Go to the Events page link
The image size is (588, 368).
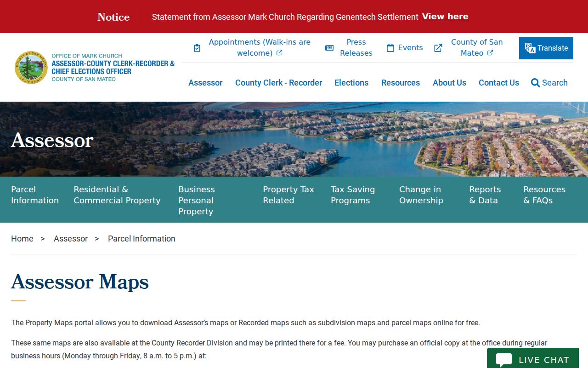click(410, 47)
